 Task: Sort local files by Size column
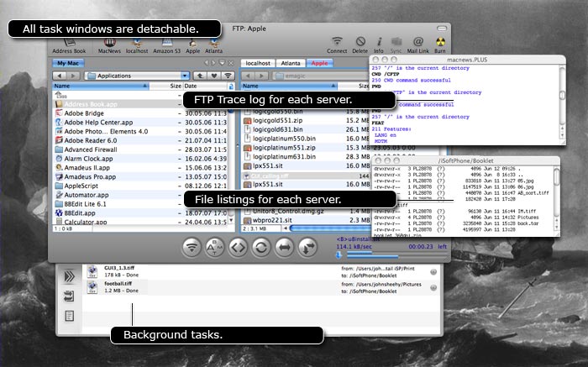(165, 87)
